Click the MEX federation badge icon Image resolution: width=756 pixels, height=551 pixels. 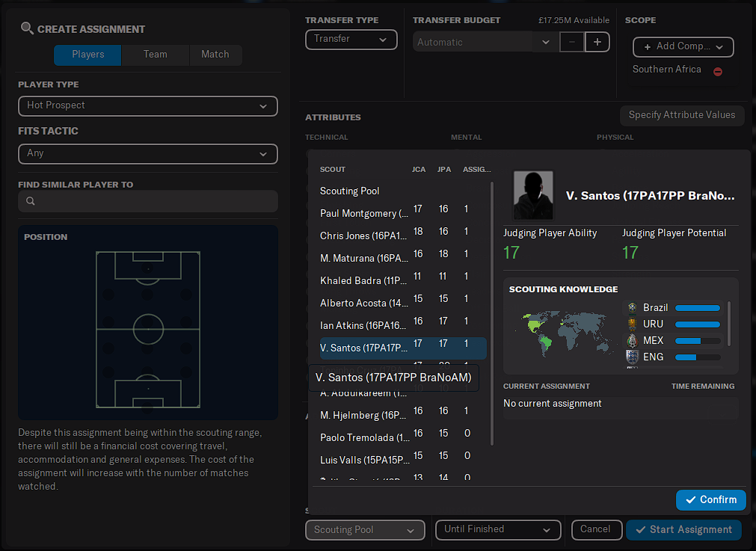632,340
